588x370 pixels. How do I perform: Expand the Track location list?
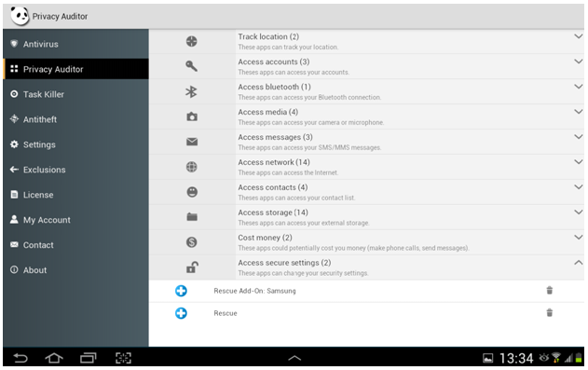click(579, 36)
